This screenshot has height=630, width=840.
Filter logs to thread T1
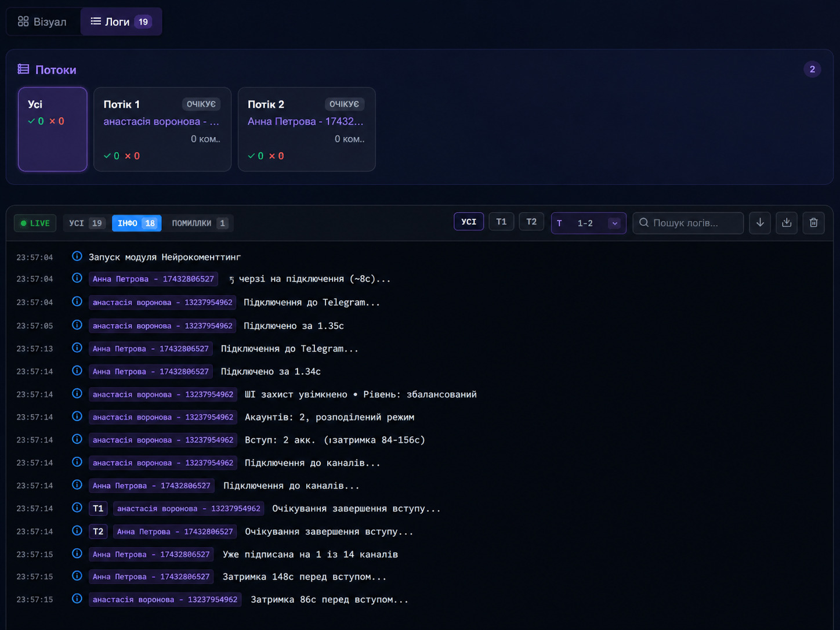pyautogui.click(x=501, y=222)
